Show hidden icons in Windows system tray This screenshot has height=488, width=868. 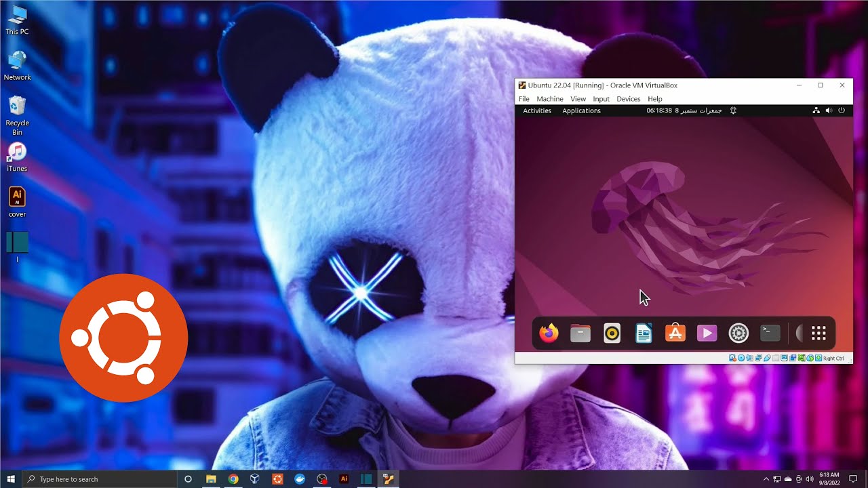(x=766, y=479)
